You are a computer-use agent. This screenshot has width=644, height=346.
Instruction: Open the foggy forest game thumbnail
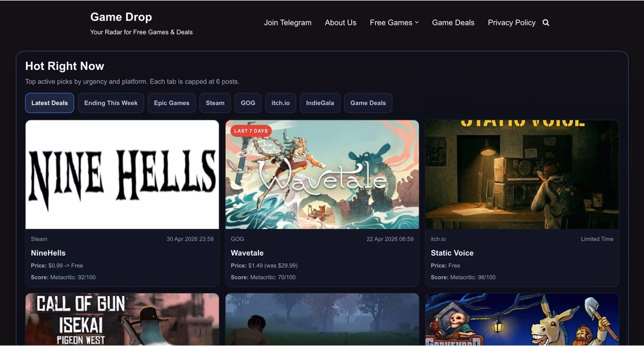point(322,319)
